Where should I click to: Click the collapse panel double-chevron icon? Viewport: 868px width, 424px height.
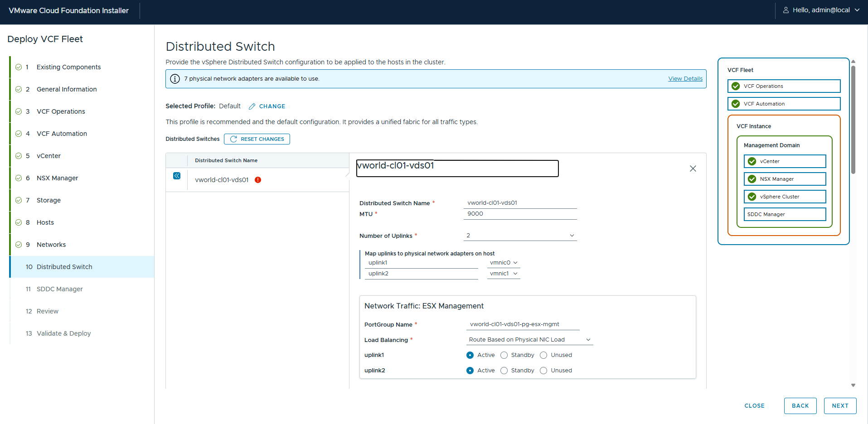point(177,176)
